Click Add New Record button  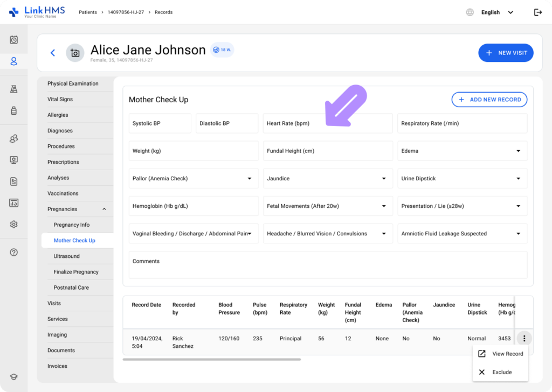click(489, 100)
